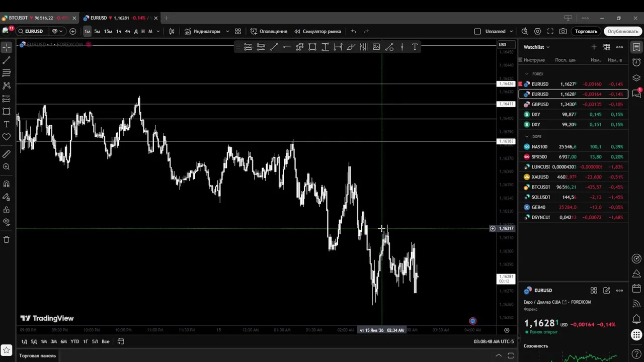Image resolution: width=644 pixels, height=362 pixels.
Task: Switch to 15м timeframe
Action: tap(108, 31)
